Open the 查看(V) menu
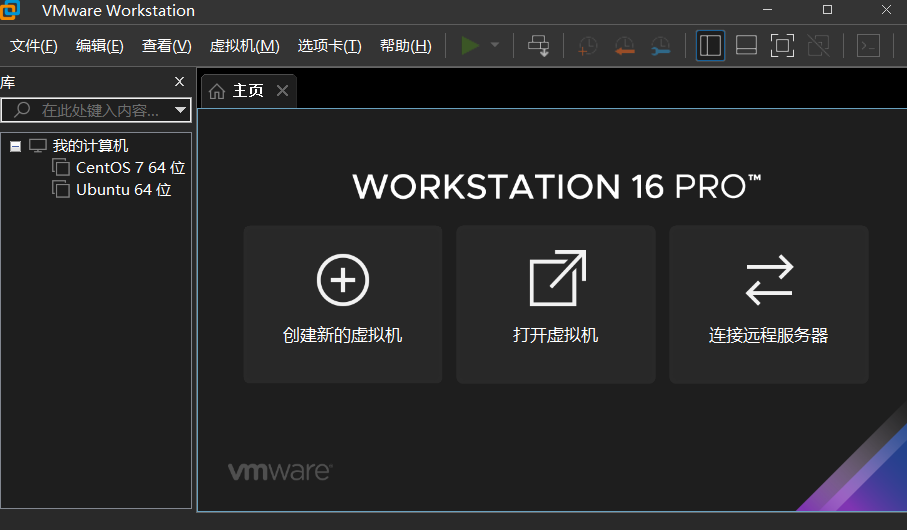The width and height of the screenshot is (907, 530). 167,46
